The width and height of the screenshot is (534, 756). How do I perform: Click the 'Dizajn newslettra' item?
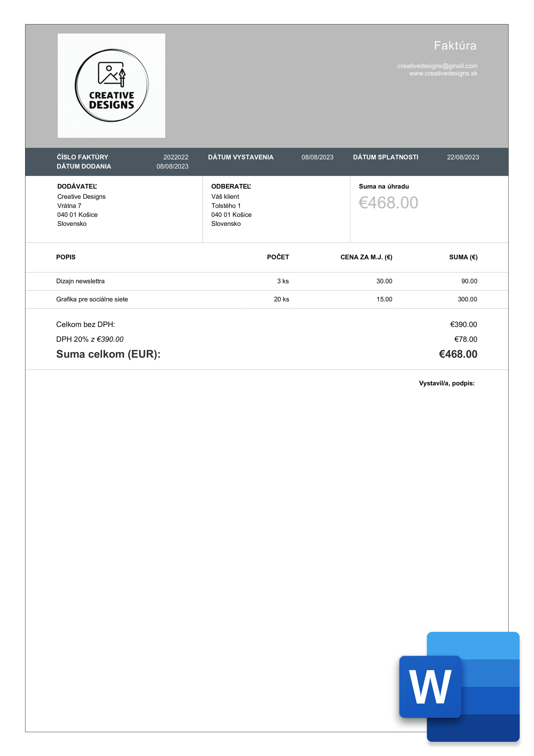[80, 281]
